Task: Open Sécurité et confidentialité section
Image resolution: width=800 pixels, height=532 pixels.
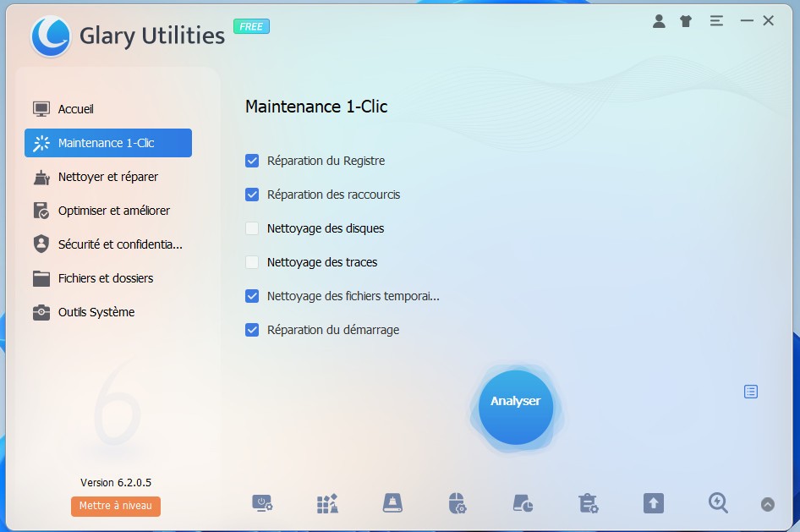Action: point(108,244)
